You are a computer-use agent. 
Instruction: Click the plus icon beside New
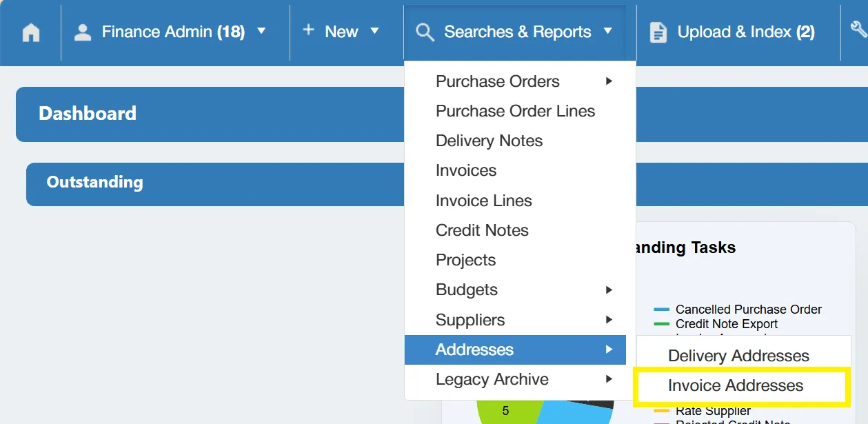pyautogui.click(x=308, y=30)
